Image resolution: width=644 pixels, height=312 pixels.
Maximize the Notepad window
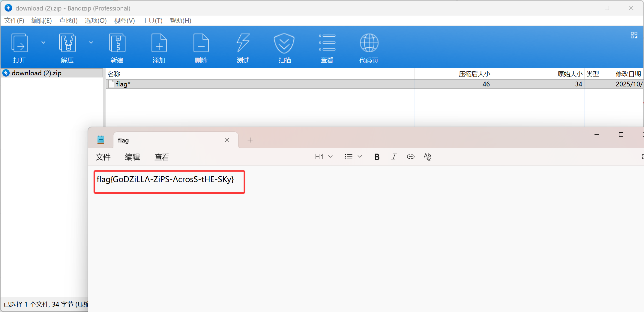(x=621, y=135)
